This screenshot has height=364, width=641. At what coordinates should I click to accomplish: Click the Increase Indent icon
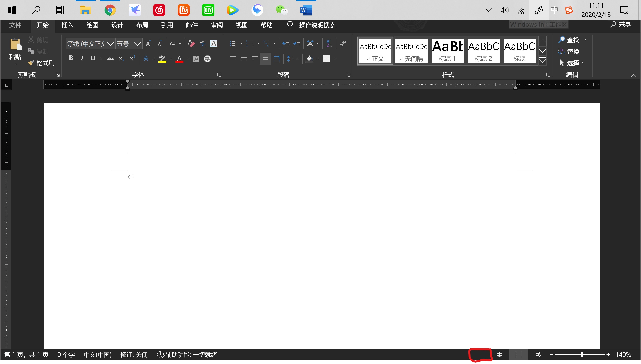tap(297, 44)
